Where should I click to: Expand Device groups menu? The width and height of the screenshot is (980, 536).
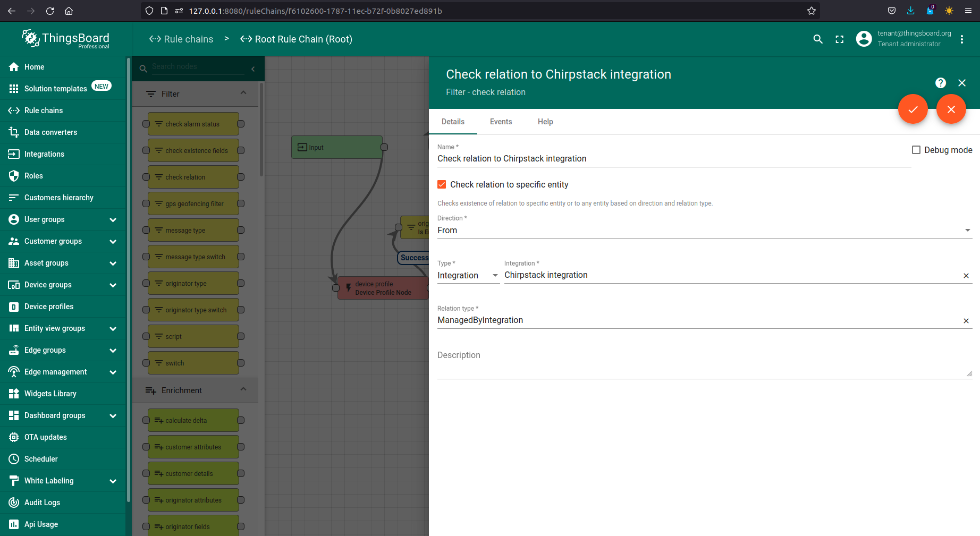pyautogui.click(x=113, y=285)
